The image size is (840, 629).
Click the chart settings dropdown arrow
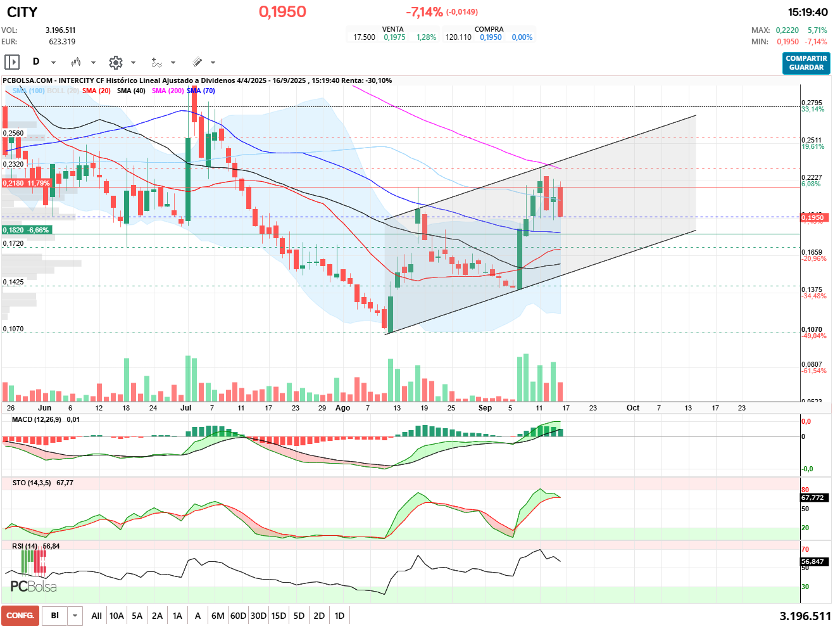pos(133,63)
